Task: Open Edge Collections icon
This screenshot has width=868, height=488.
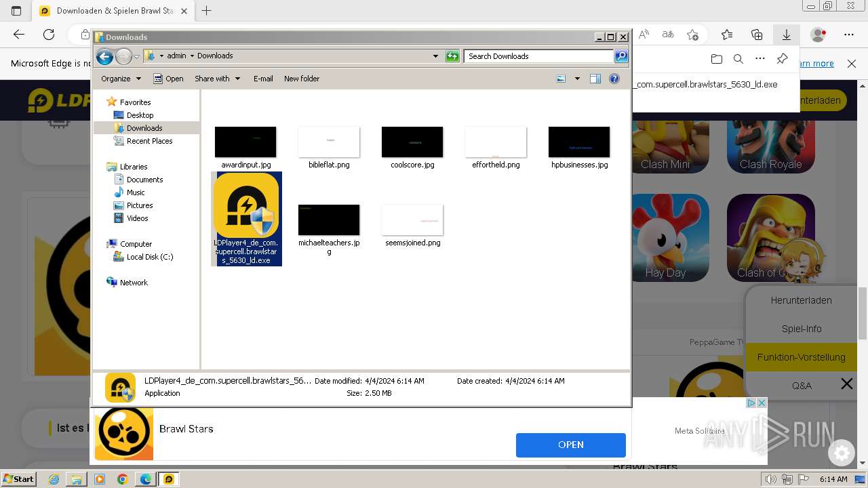Action: pos(757,35)
